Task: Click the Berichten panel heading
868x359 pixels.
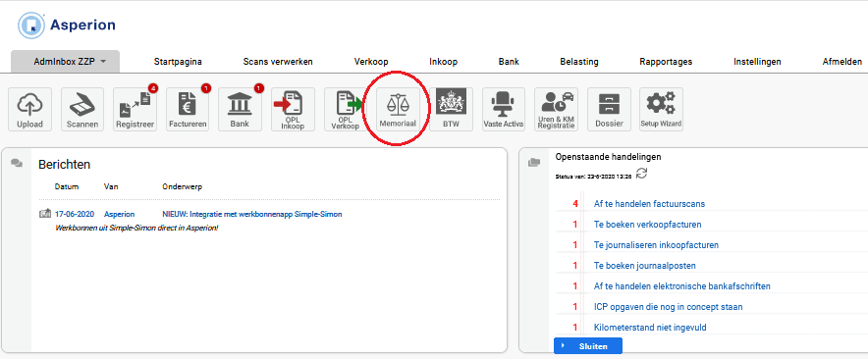Action: [64, 164]
